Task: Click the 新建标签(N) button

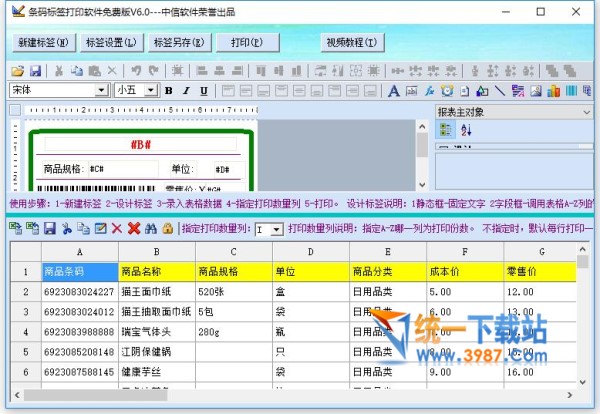Action: [x=44, y=42]
